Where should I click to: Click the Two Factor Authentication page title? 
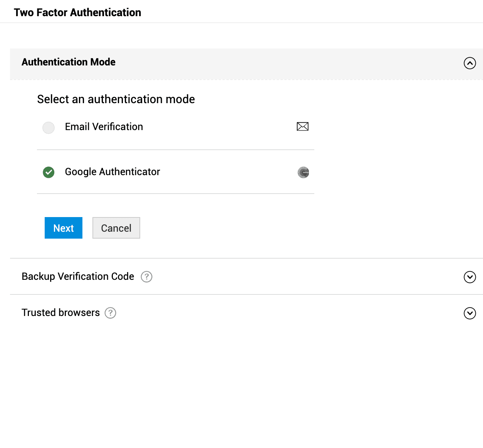tap(77, 13)
